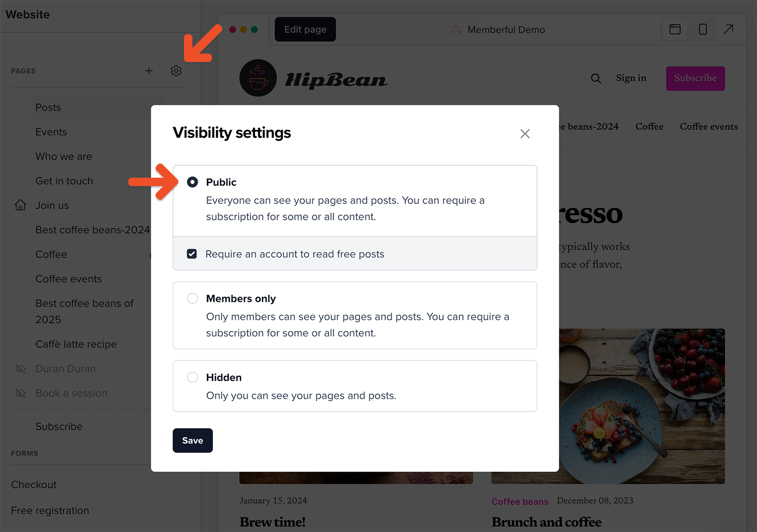The height and width of the screenshot is (532, 757).
Task: Switch to desktop preview icon
Action: (674, 29)
